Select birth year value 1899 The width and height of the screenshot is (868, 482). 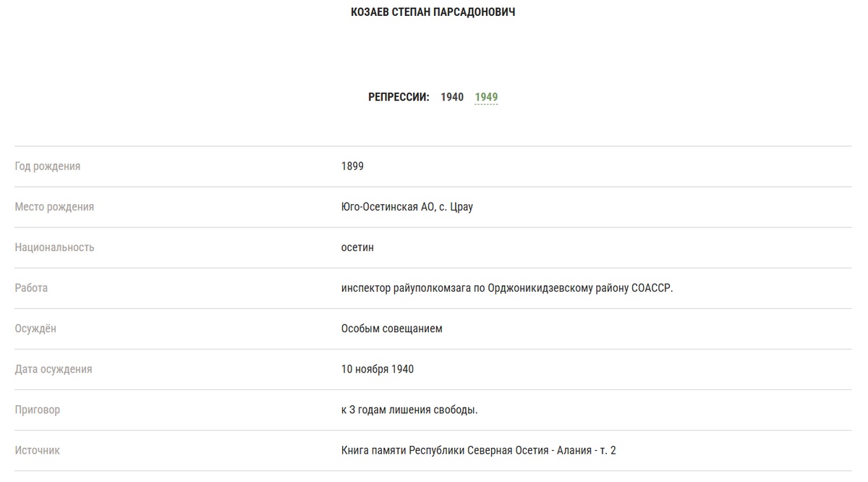pos(352,166)
